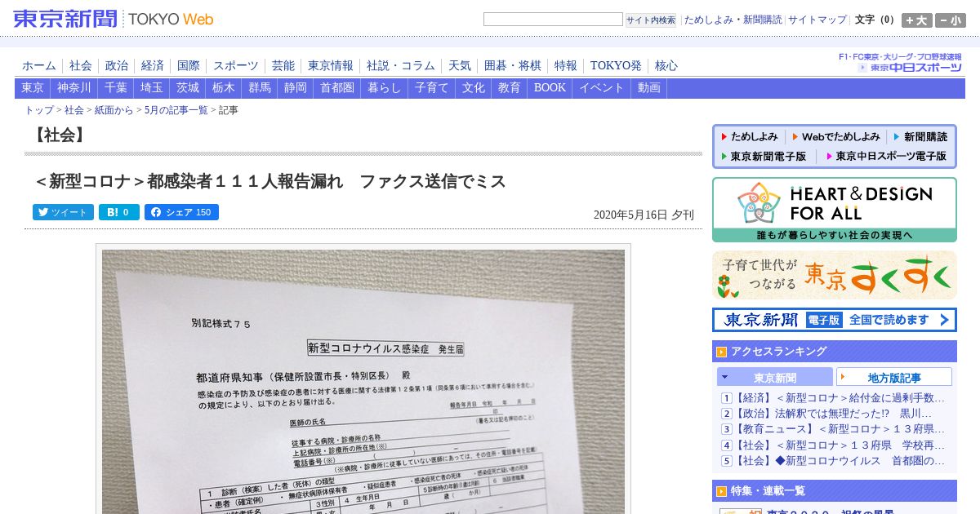Open the 東京新聞 電子版 全国で読めます banner

[834, 320]
